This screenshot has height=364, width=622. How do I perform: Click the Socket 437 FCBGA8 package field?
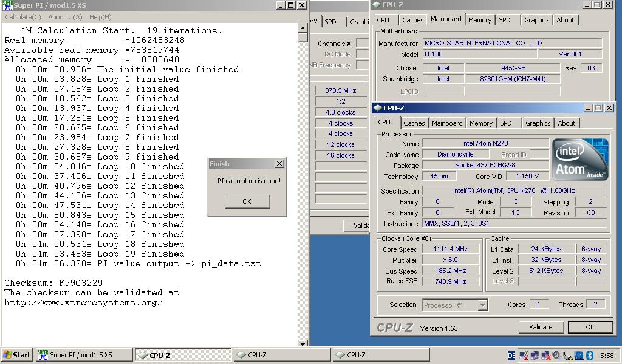point(485,165)
